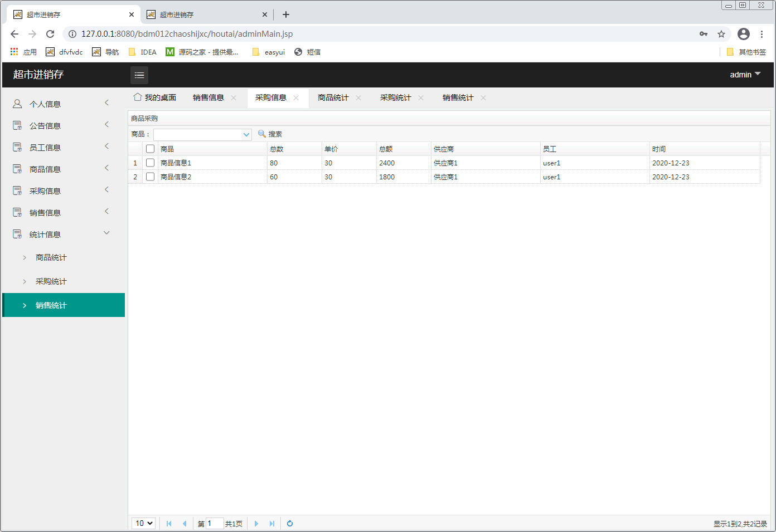This screenshot has width=776, height=532.
Task: Open the 导航 bookmark
Action: [105, 52]
